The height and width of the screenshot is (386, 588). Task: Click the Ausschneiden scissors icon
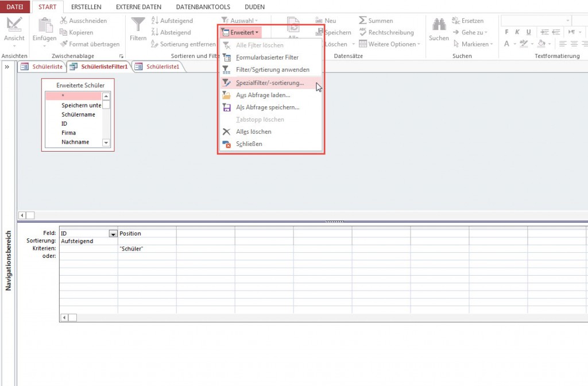64,21
